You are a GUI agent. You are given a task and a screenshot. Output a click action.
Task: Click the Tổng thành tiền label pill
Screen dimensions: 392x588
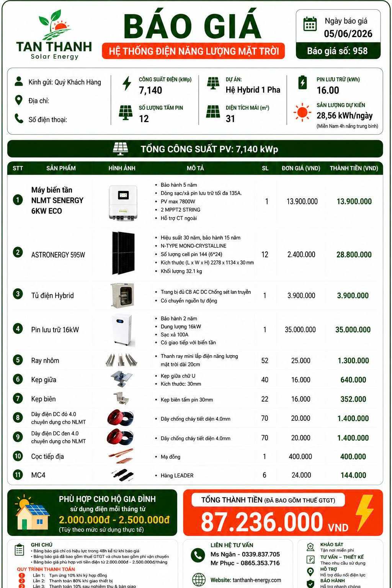click(x=268, y=500)
